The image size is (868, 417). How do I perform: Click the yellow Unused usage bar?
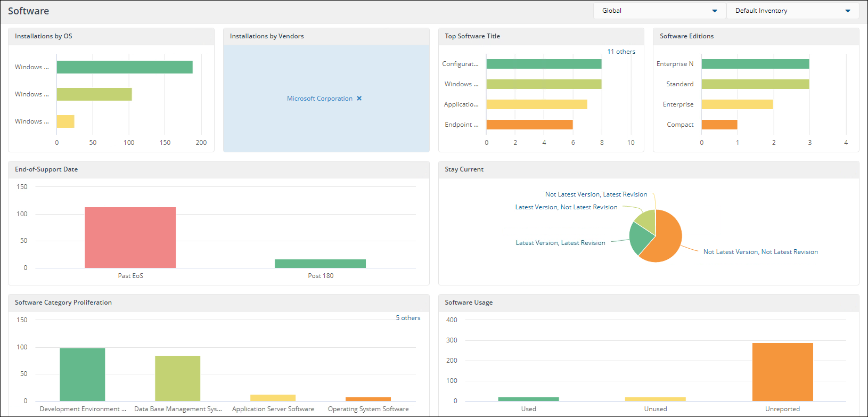pos(655,399)
